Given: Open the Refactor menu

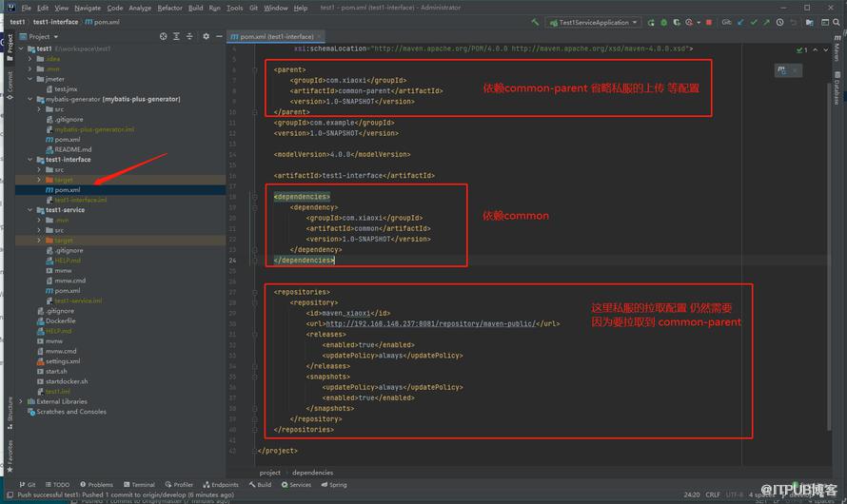Looking at the screenshot, I should pyautogui.click(x=169, y=8).
